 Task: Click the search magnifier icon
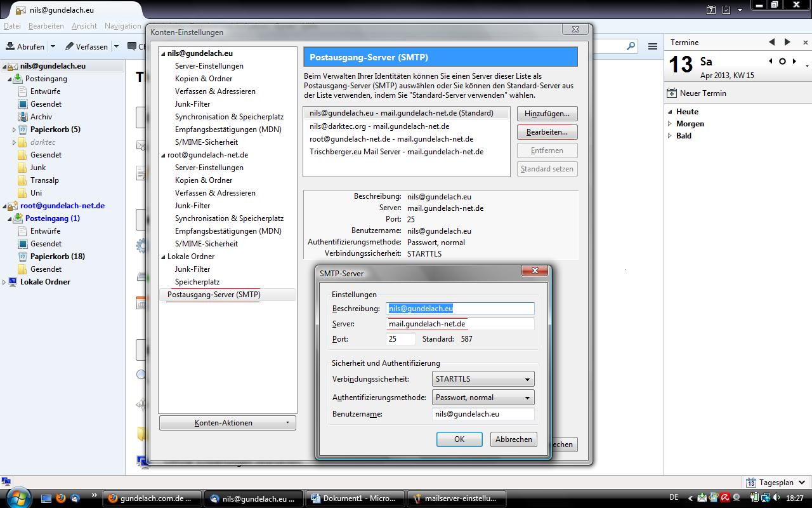(631, 46)
